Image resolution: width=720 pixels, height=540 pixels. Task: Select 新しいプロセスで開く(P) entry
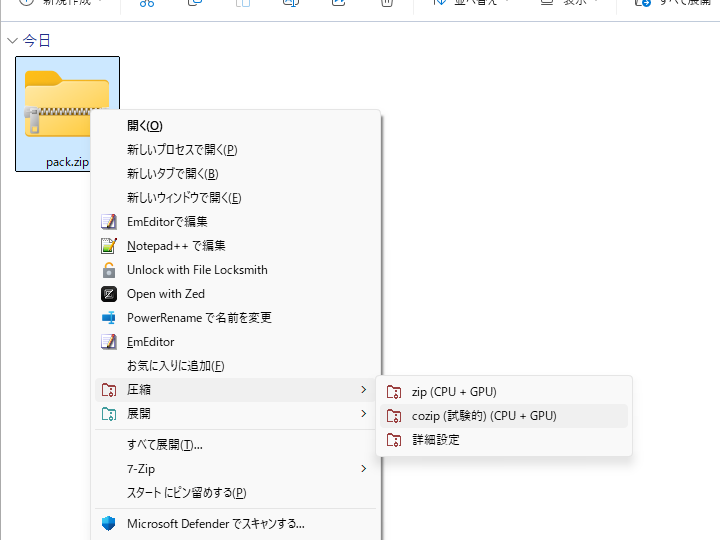tap(236, 150)
